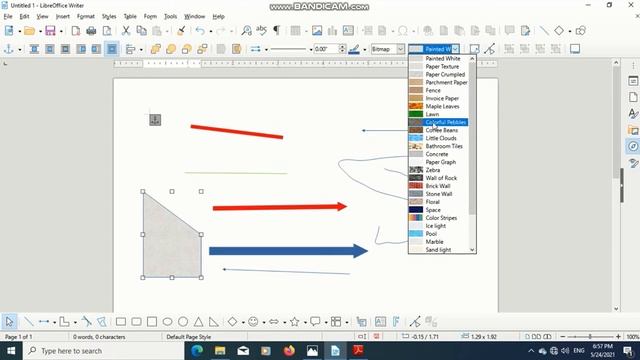The width and height of the screenshot is (640, 360).
Task: Click the Rotate icon in drawing toolbar
Action: tap(474, 49)
